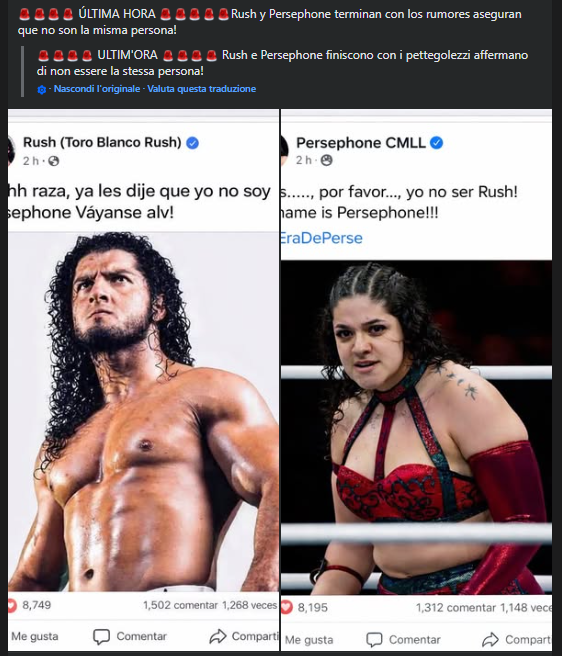The width and height of the screenshot is (562, 656).
Task: Click "Nascondi l'originale" link
Action: coord(97,89)
